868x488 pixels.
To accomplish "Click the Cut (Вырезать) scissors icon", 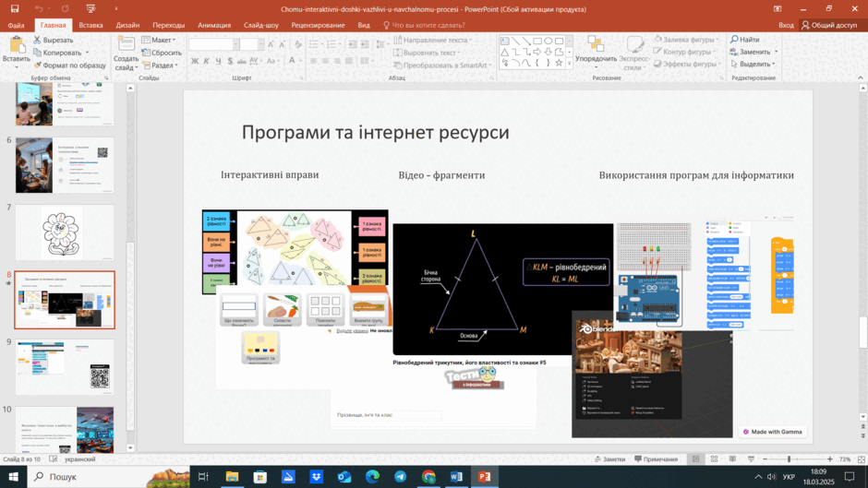I will coord(37,40).
